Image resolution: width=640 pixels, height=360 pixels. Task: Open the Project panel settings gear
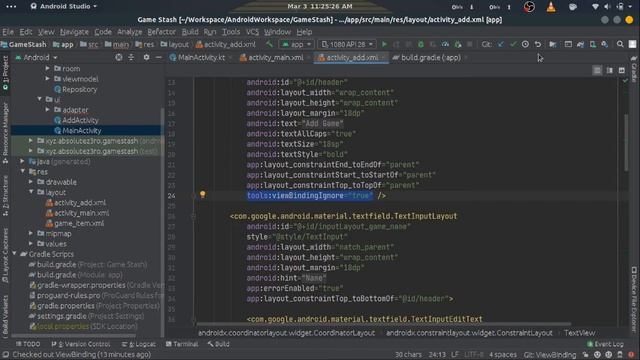[146, 58]
